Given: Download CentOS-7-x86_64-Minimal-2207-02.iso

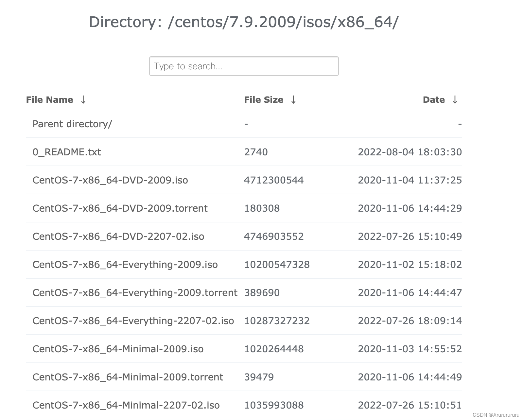Looking at the screenshot, I should tap(126, 405).
